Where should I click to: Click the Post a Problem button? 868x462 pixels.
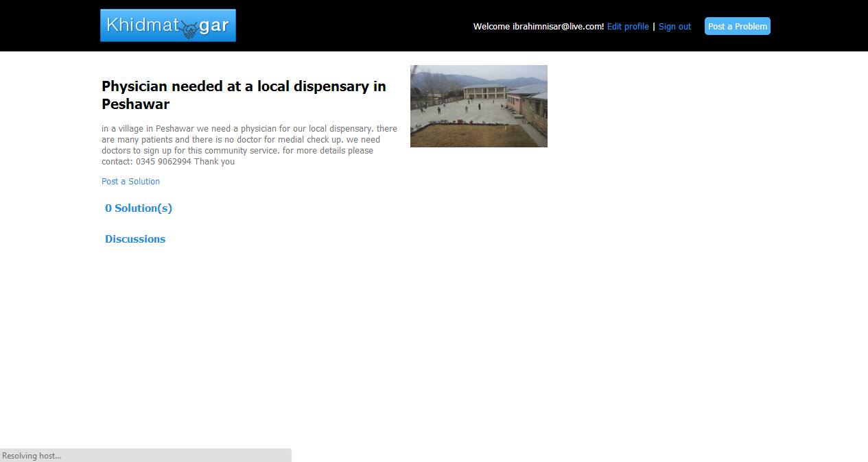point(738,26)
